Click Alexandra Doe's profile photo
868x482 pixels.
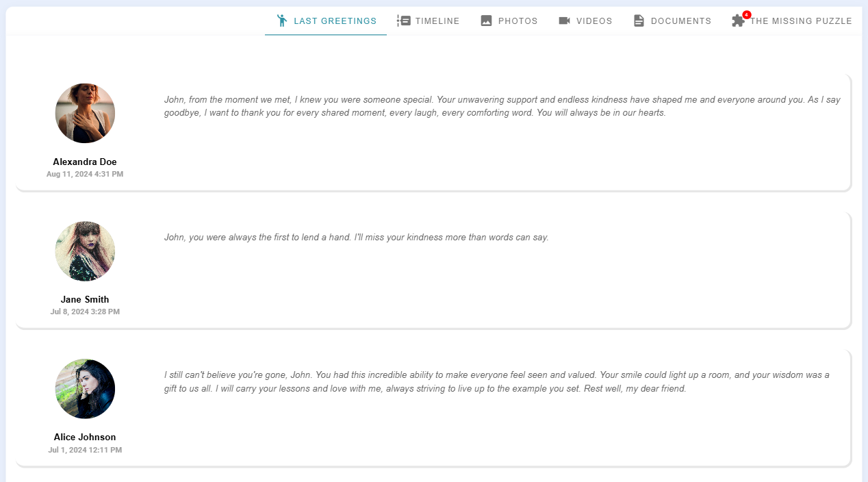tap(85, 113)
